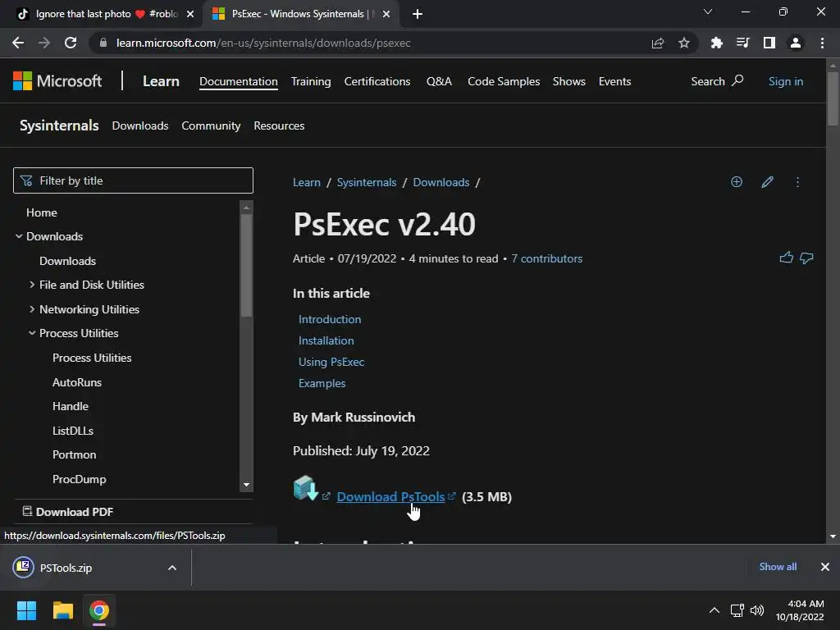Select the PsExec Windows Sysinternals tab

tap(301, 14)
